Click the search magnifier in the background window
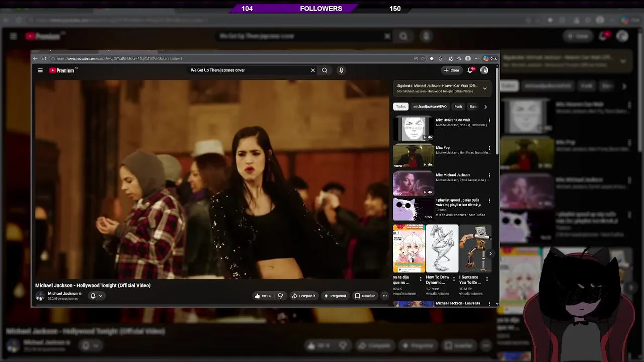 tap(403, 36)
